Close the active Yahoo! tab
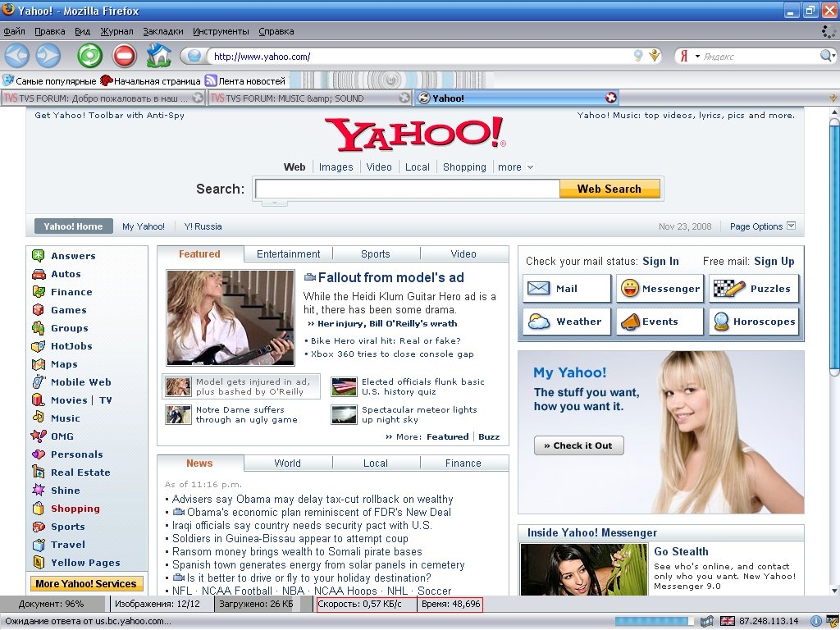Viewport: 840px width, 630px height. click(x=610, y=98)
